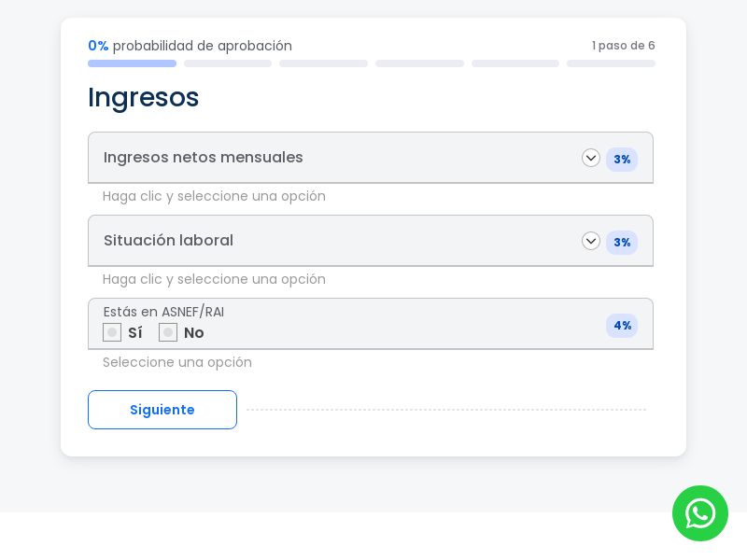Click the first progress bar segment

pos(132,63)
